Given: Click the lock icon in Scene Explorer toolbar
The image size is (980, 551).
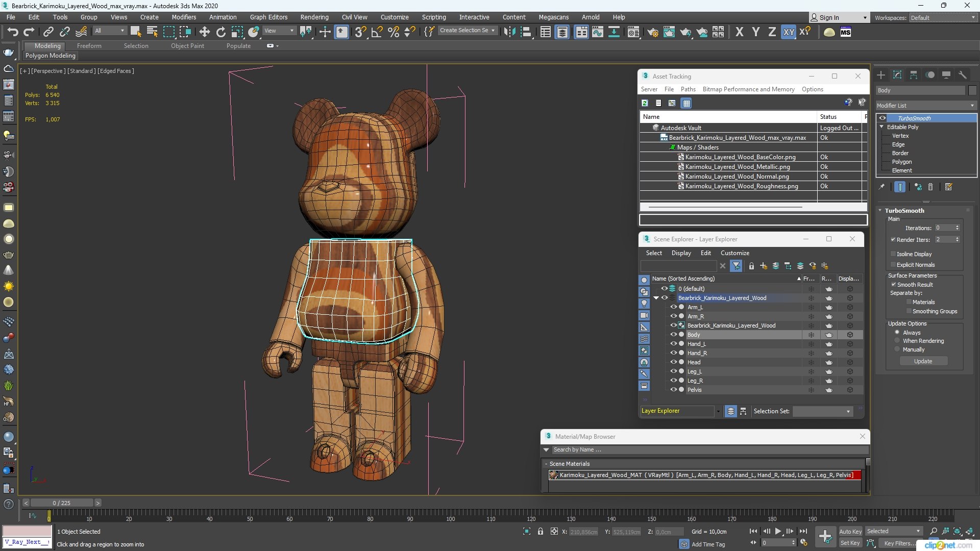Looking at the screenshot, I should [x=751, y=266].
